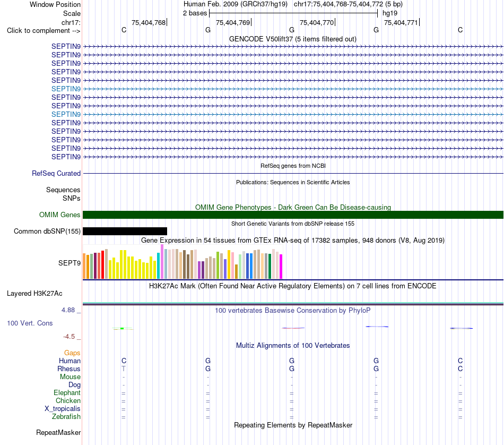Click position marker 75,404,769 on the ruler
This screenshot has width=504, height=445.
[x=233, y=22]
